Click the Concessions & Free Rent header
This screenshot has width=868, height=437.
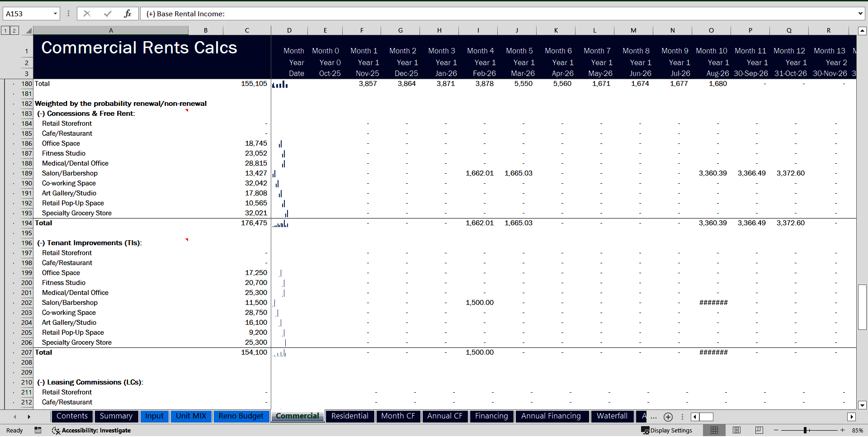(x=111, y=114)
